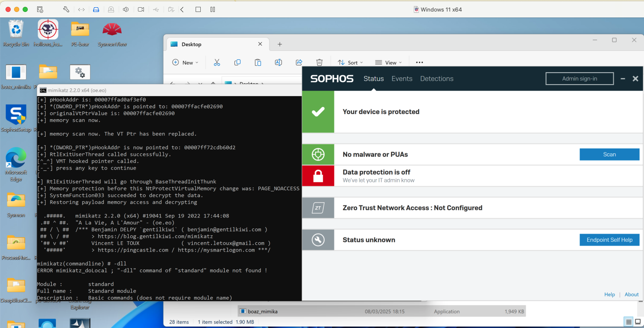This screenshot has height=328, width=644.
Task: Click 'Status unknown' text in Sophos
Action: [369, 240]
